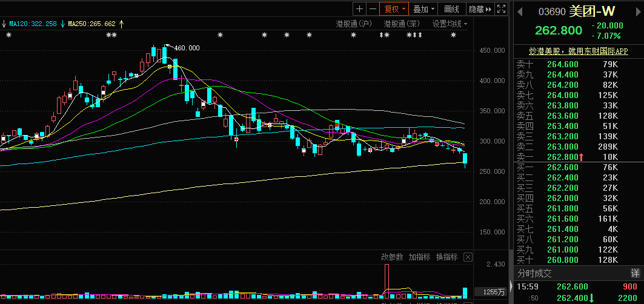Zoom out the chart with minus button
Viewport: 644px width, 304px height.
[x=372, y=9]
